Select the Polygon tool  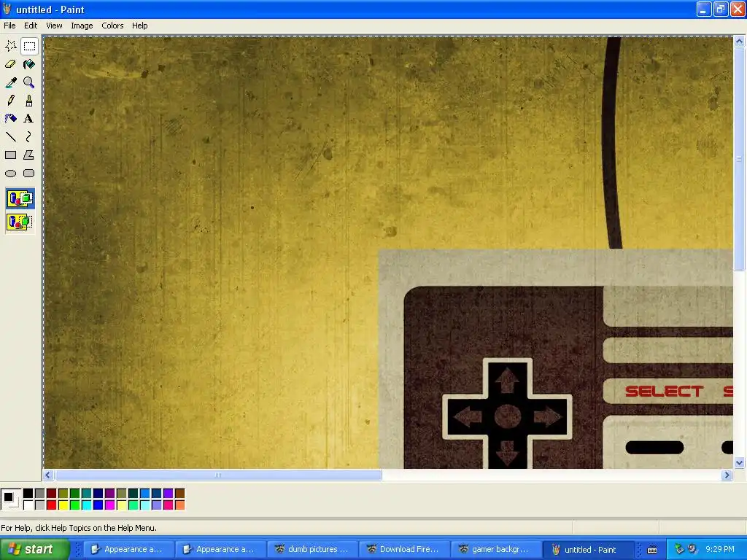pyautogui.click(x=29, y=155)
